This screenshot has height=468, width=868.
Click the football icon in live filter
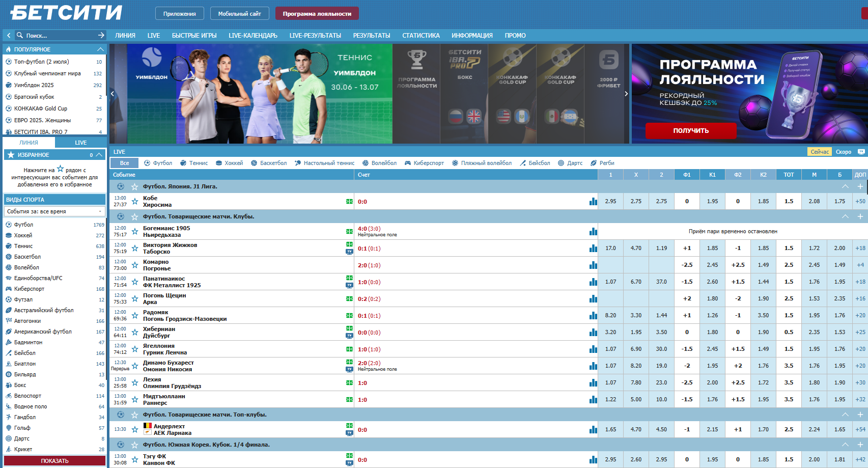click(147, 163)
